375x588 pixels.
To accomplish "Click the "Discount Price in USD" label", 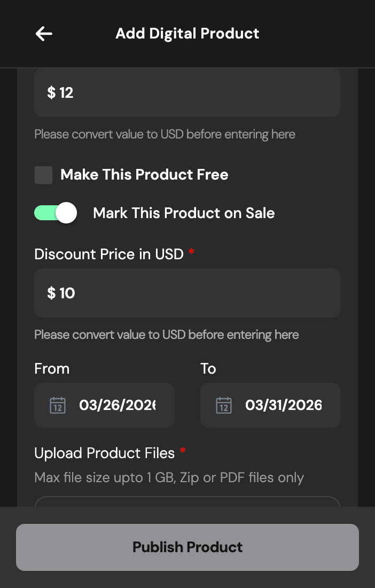I will (109, 254).
